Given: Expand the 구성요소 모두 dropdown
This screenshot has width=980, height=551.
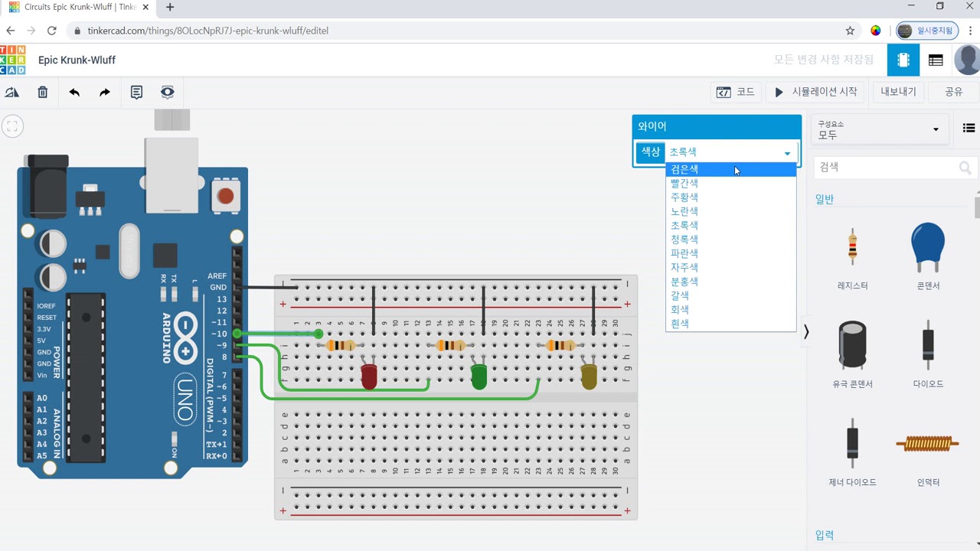Looking at the screenshot, I should 879,129.
